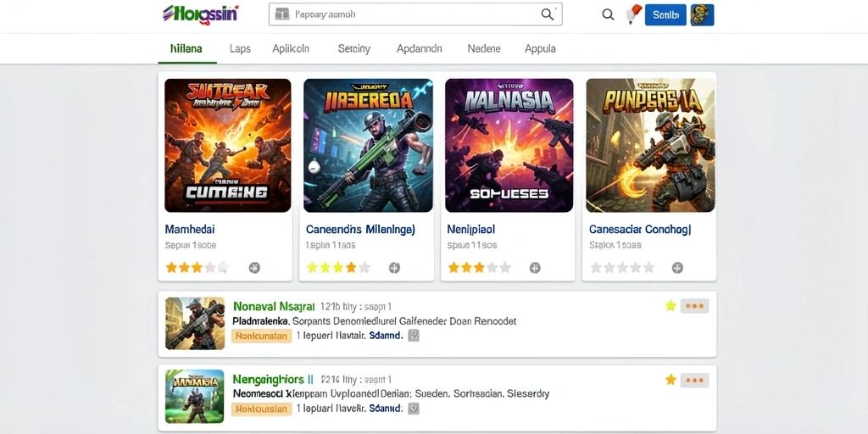Open the notification bell icon
The height and width of the screenshot is (434, 868).
pyautogui.click(x=632, y=14)
